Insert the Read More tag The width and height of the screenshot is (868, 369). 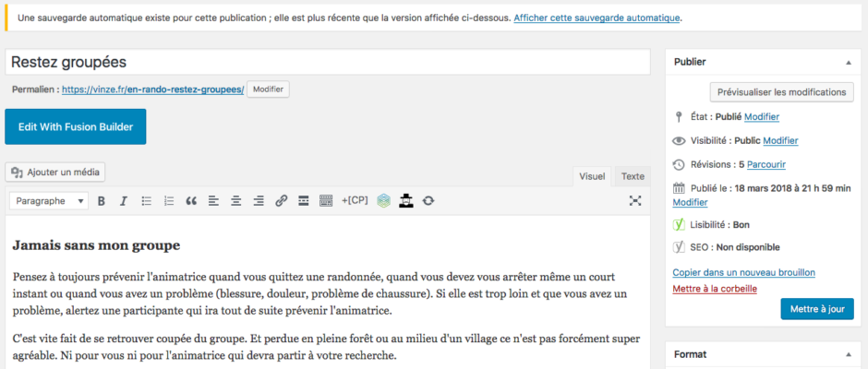click(x=304, y=201)
